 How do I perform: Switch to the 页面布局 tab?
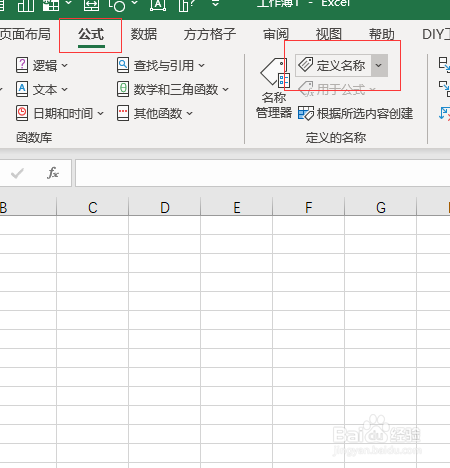tap(25, 35)
